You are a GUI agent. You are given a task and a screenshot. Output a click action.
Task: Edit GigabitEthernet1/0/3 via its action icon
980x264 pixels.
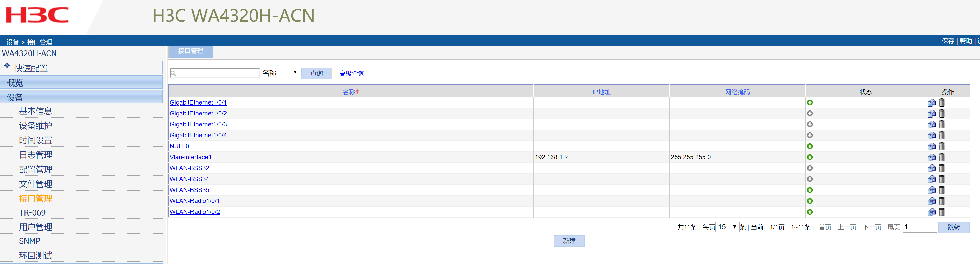(931, 125)
